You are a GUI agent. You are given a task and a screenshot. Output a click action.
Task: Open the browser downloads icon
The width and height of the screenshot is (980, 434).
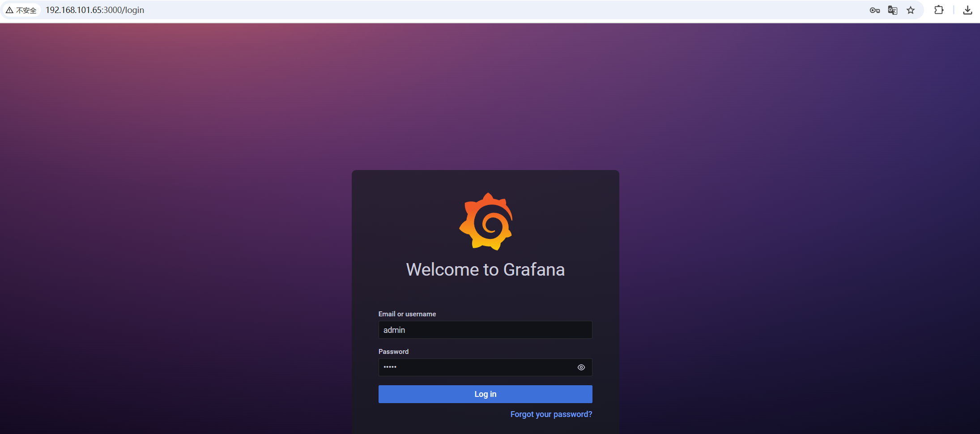pos(967,10)
